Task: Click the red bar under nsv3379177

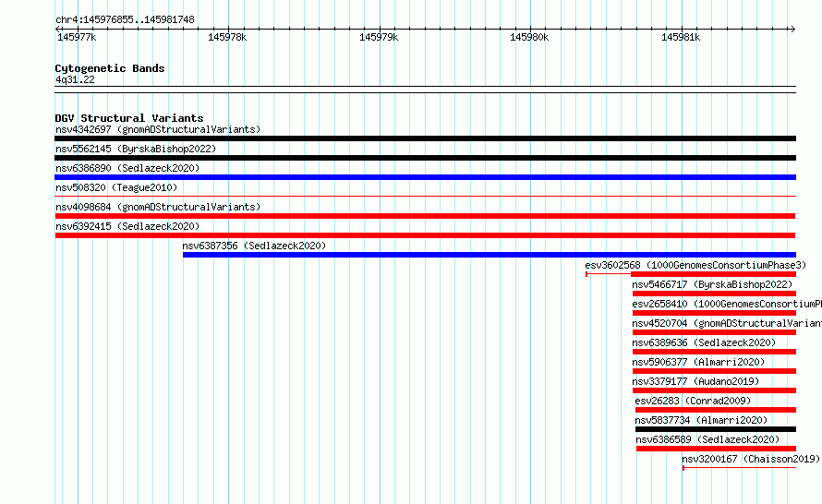Action: (714, 390)
